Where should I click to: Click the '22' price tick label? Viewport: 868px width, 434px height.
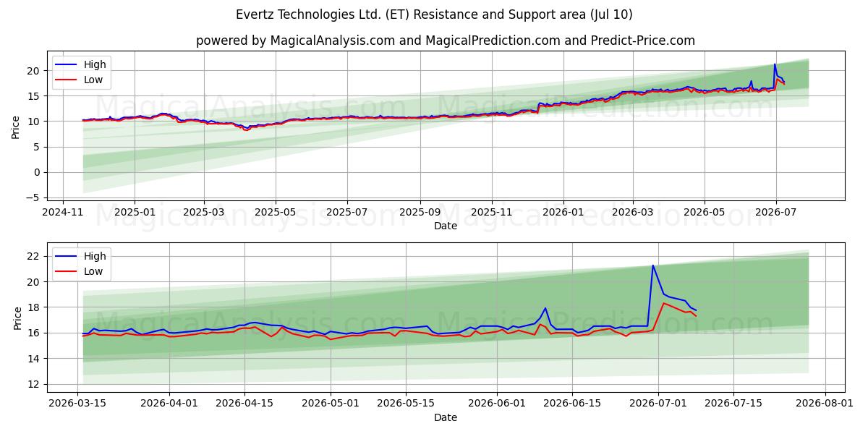[35, 256]
